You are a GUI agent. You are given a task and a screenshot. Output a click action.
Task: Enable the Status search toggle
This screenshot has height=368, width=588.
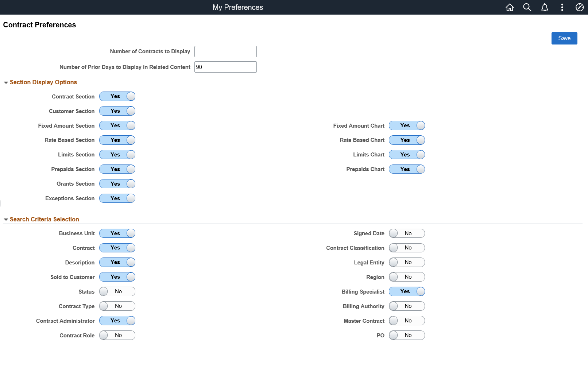tap(117, 292)
